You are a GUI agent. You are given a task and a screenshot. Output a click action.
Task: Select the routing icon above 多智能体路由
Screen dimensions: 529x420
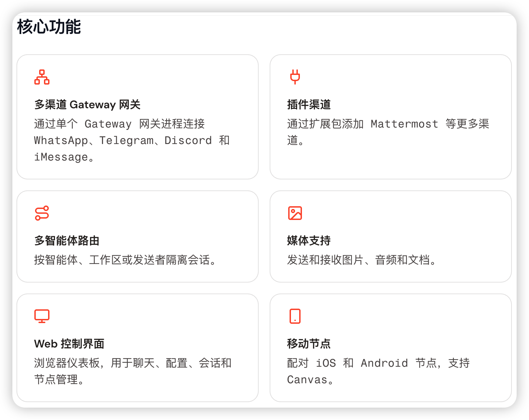42,213
